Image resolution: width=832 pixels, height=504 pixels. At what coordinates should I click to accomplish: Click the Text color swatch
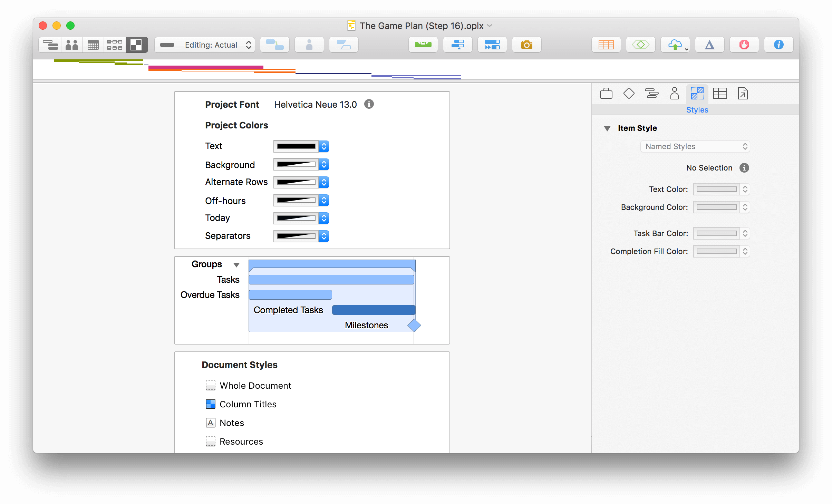click(297, 146)
